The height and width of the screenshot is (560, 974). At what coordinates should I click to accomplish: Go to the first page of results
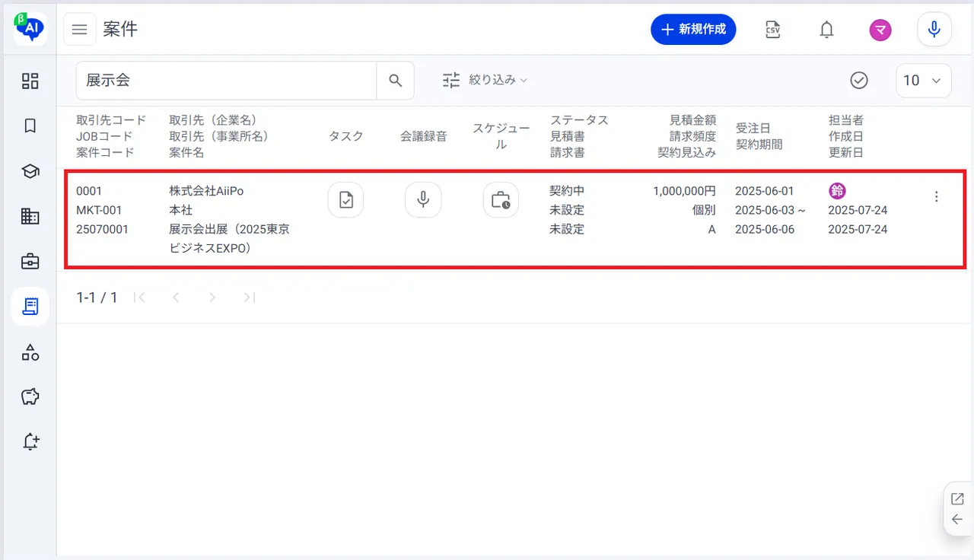tap(139, 297)
